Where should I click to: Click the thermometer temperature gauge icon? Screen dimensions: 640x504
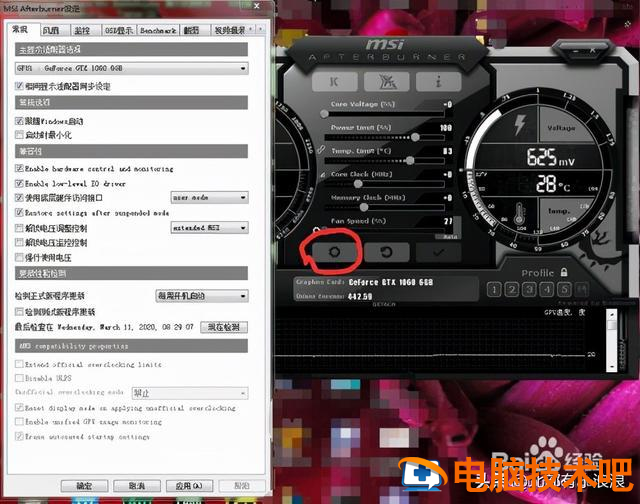pyautogui.click(x=519, y=214)
